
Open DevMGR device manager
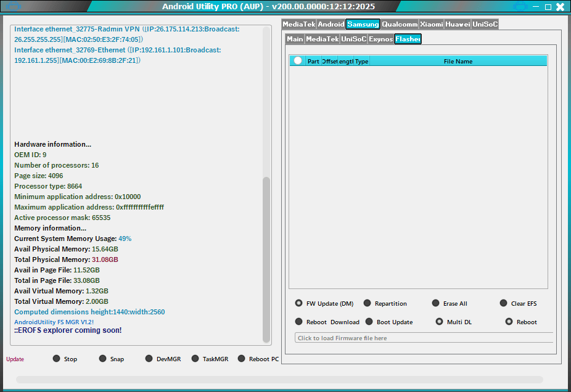tap(149, 359)
